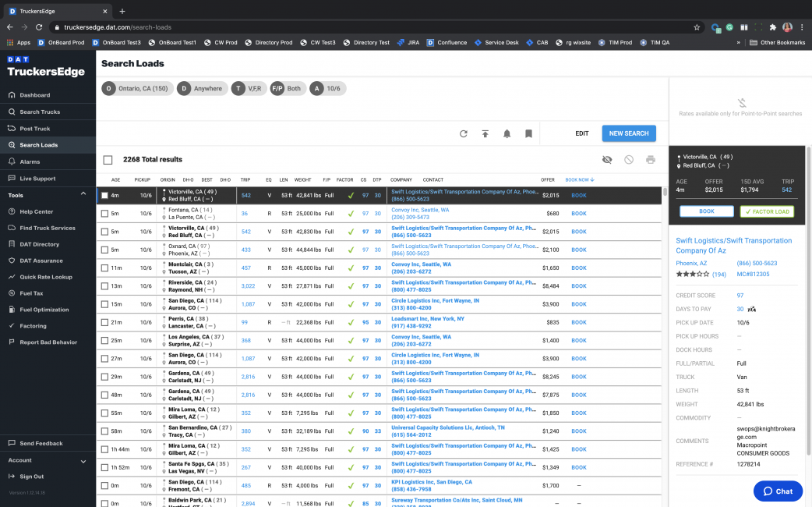Click the Report Bad Behavior flag icon

[x=12, y=342]
